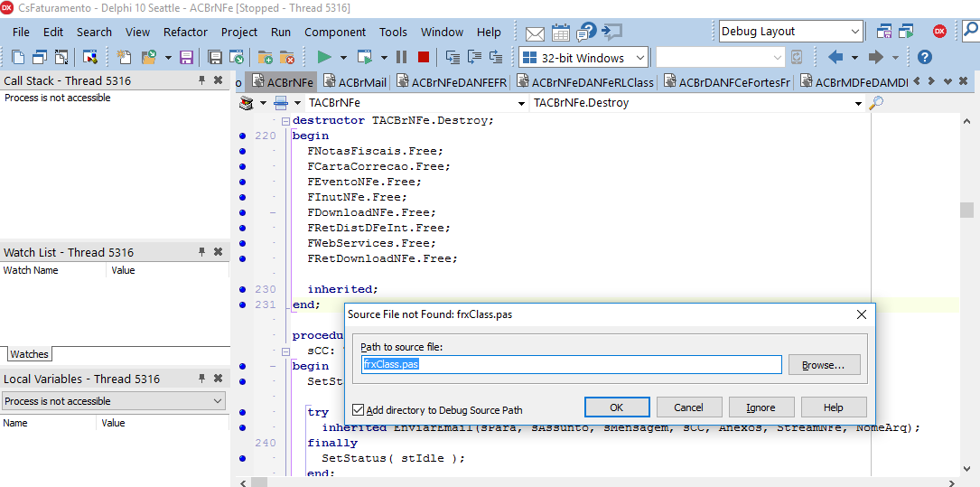Viewport: 980px width, 487px height.
Task: Click the dialog's Help button
Action: 833,407
